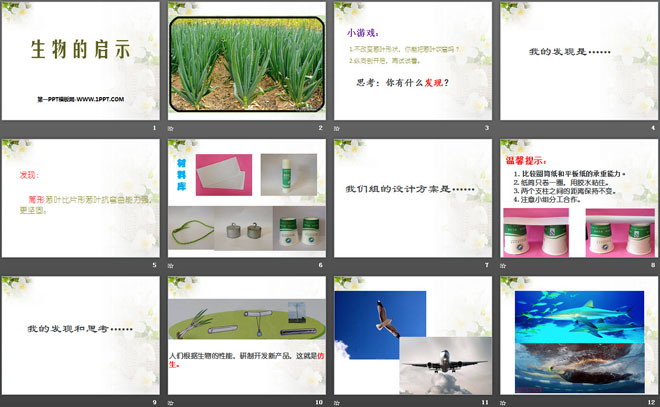Click animation star icon under slide 6
The width and height of the screenshot is (660, 407).
point(170,266)
